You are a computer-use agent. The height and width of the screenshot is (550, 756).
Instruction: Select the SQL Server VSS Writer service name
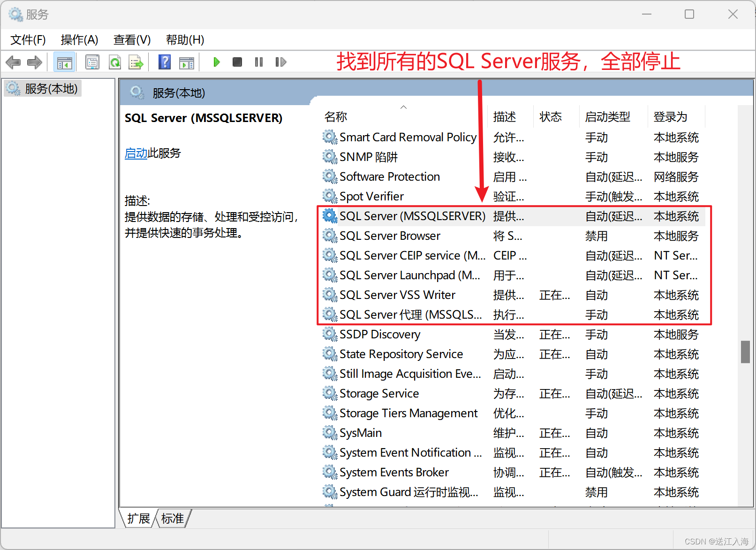[x=398, y=295]
